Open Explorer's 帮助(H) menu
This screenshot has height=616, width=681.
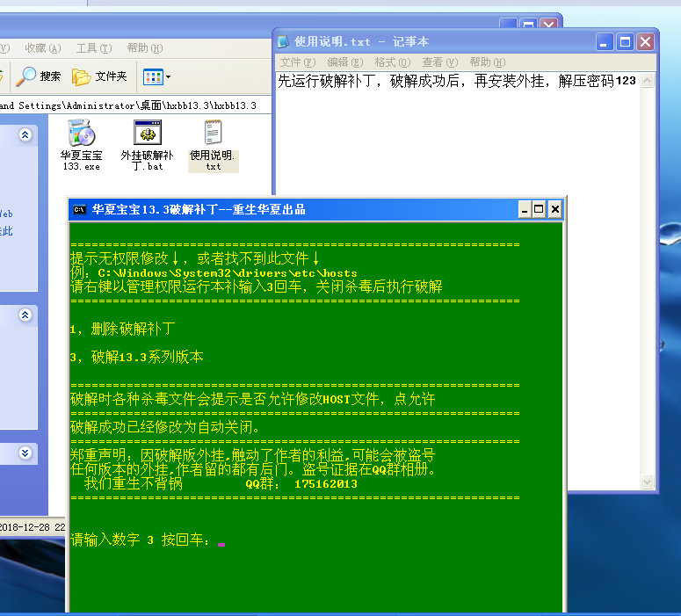(x=145, y=48)
